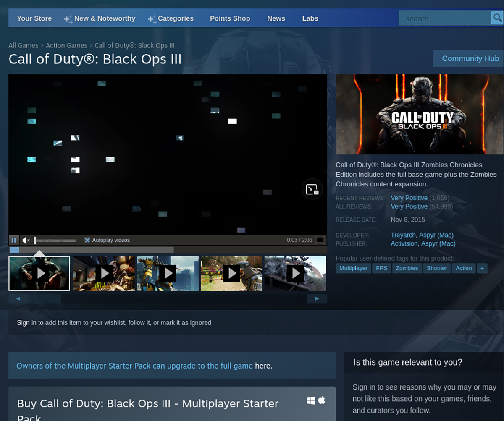Screen dimensions: 504x421
Task: Click 'here' to upgrade to full game
Action: (x=263, y=366)
